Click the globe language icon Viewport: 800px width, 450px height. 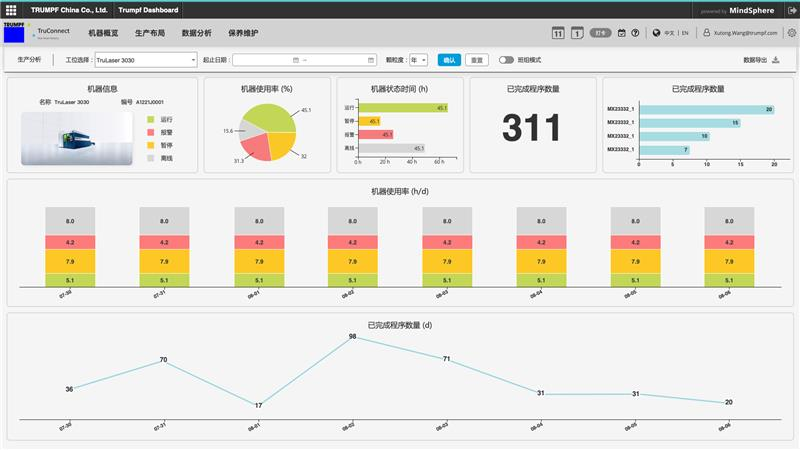[656, 33]
